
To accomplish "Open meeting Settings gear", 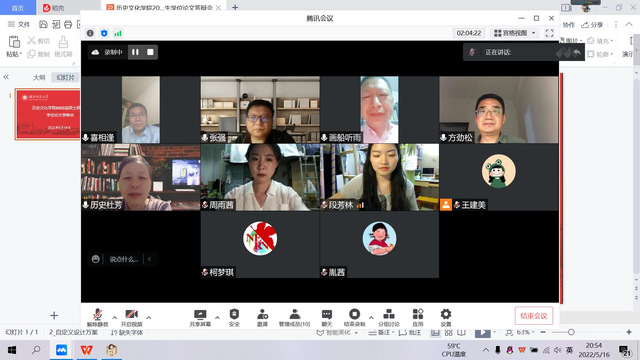I will click(x=446, y=318).
